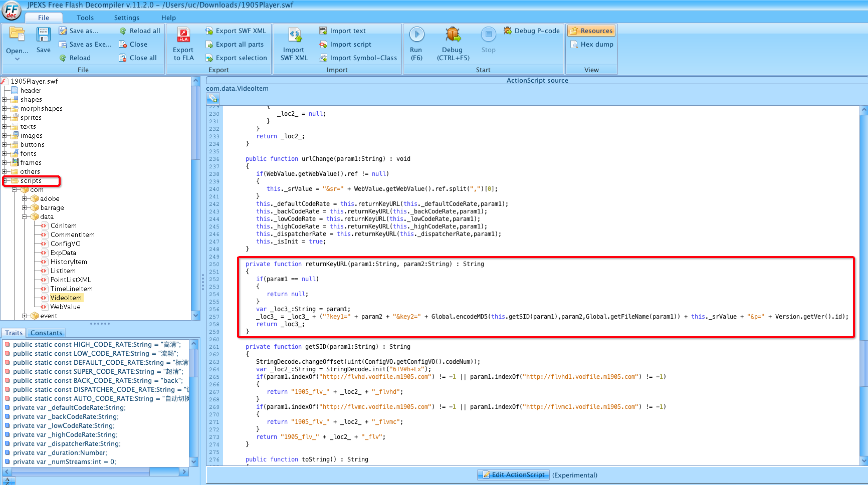Select Save as Exe... option
868x485 pixels.
tap(85, 44)
